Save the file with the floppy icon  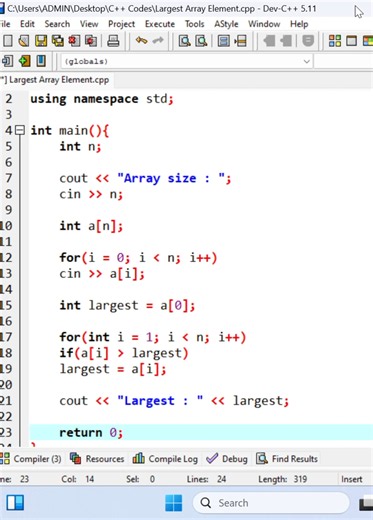coord(41,41)
